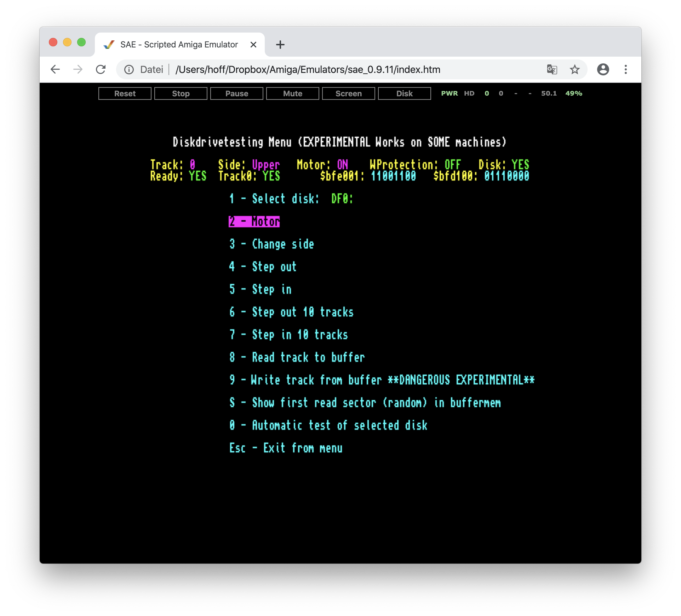This screenshot has height=616, width=681.
Task: Open the Chrome three-dot menu
Action: point(626,69)
